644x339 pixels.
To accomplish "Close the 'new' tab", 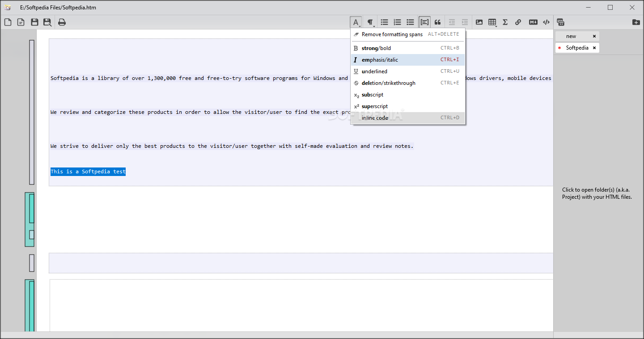I will [x=594, y=36].
